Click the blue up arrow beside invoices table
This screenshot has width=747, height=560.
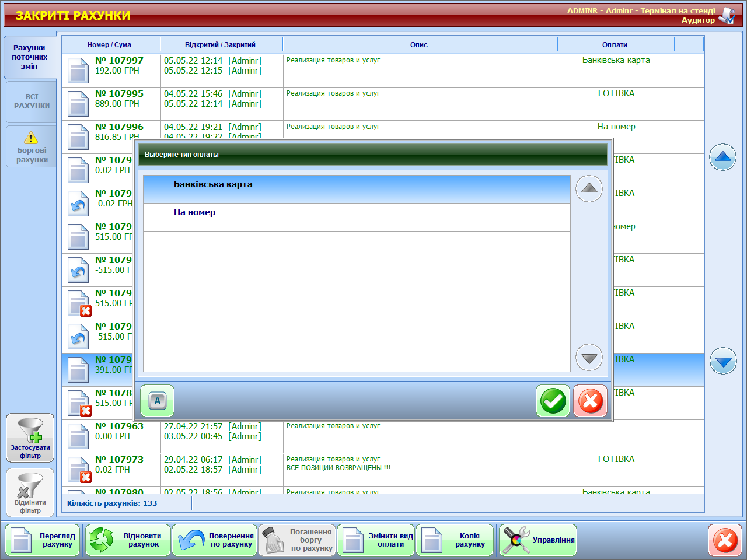(x=722, y=157)
